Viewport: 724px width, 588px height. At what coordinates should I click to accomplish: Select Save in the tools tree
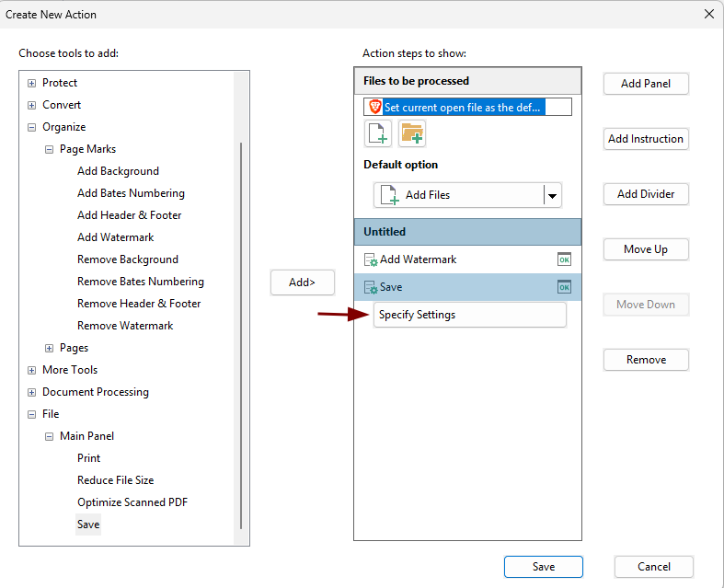pos(88,525)
